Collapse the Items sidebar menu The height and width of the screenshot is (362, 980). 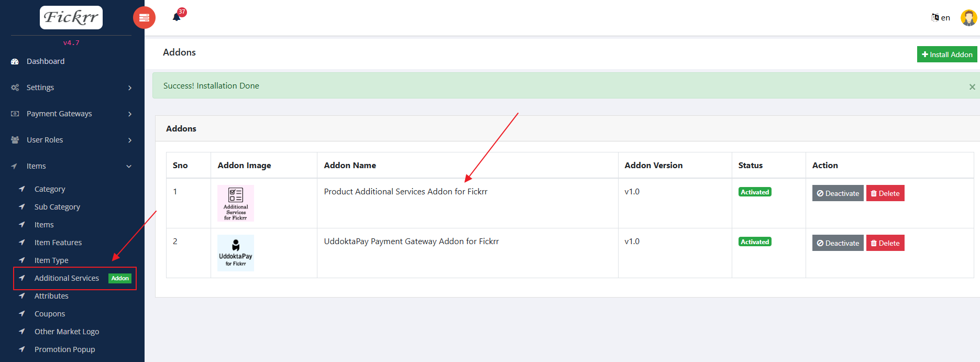pyautogui.click(x=72, y=166)
